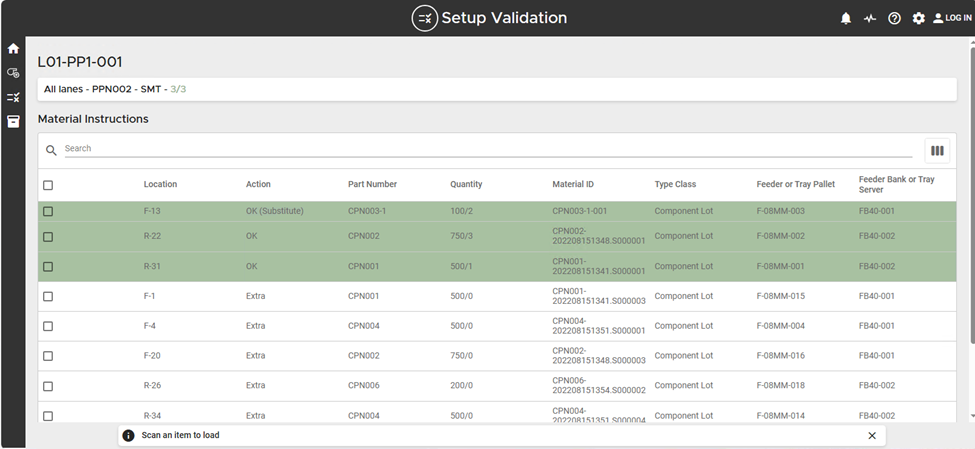The height and width of the screenshot is (449, 975).
Task: Click location F-1 cell
Action: tap(149, 296)
